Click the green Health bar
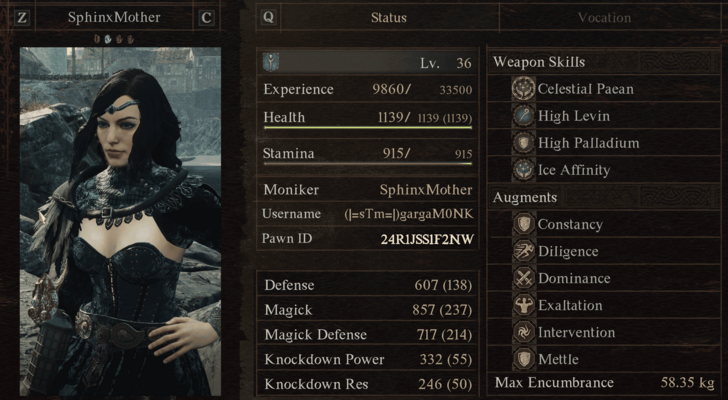The image size is (728, 400). [x=368, y=127]
